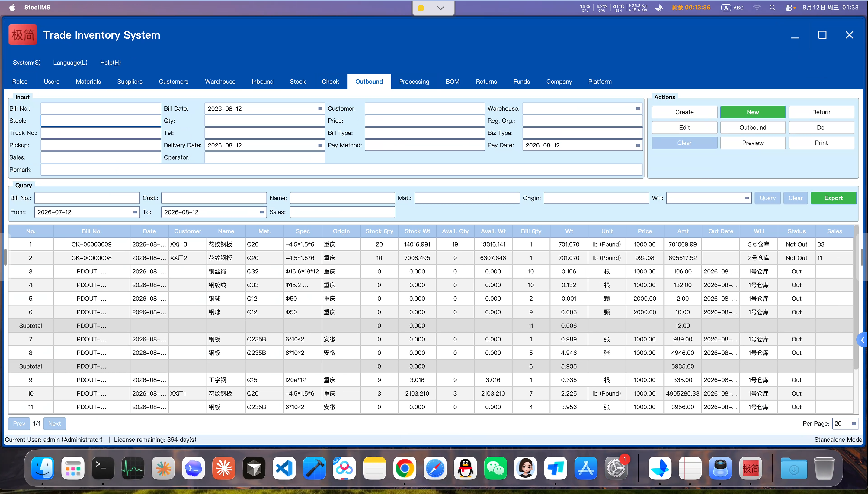
Task: Click the Print button
Action: tap(821, 143)
